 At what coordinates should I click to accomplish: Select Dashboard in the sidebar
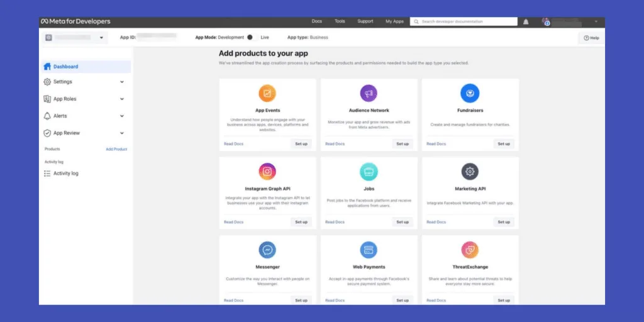(x=86, y=67)
